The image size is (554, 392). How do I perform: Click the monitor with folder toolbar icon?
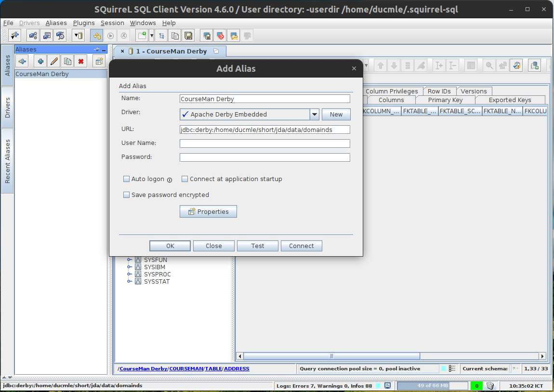pyautogui.click(x=234, y=36)
